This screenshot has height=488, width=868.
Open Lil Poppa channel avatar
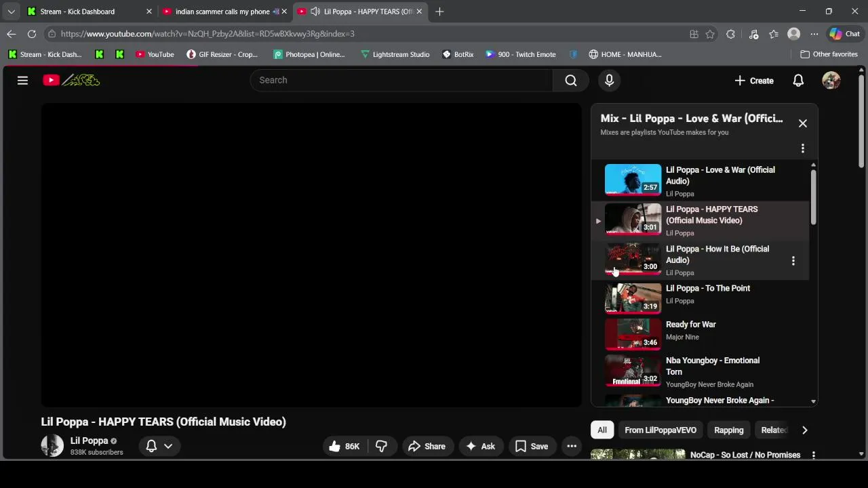(52, 445)
